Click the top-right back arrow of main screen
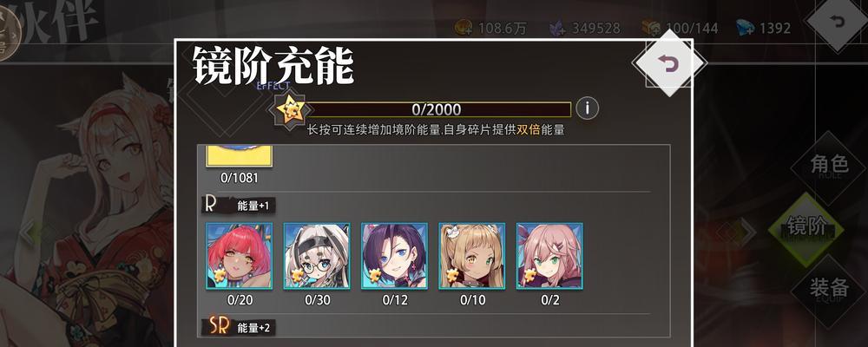This screenshot has width=868, height=347. coord(838,23)
